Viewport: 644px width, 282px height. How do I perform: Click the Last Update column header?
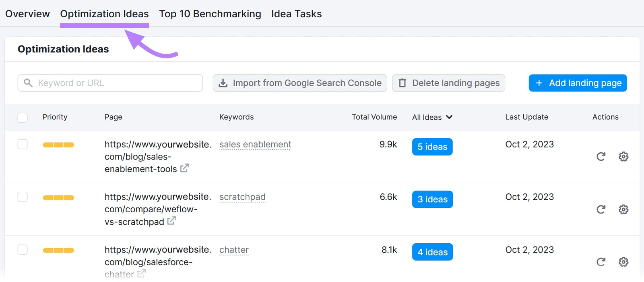click(x=526, y=117)
